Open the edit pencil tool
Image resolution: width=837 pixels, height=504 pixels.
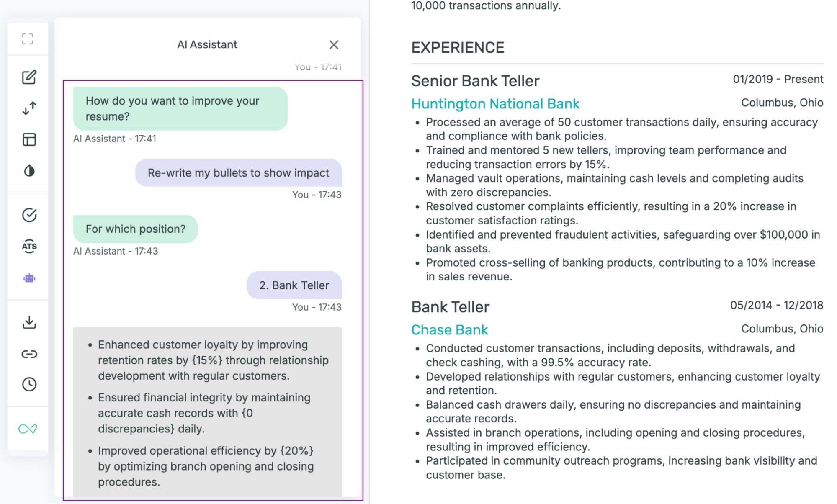pos(29,77)
